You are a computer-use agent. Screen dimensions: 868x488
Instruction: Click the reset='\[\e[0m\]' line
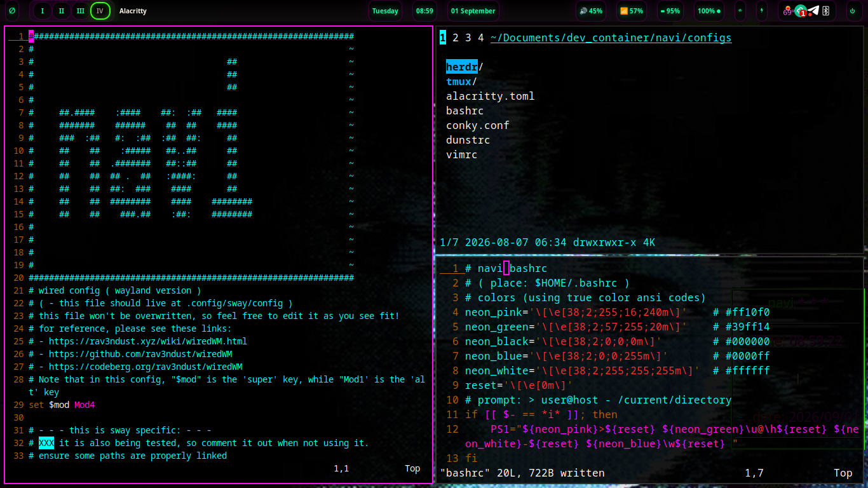(519, 385)
